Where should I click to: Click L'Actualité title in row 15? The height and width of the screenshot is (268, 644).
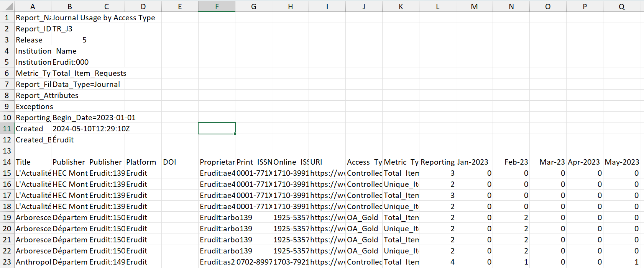pyautogui.click(x=33, y=173)
